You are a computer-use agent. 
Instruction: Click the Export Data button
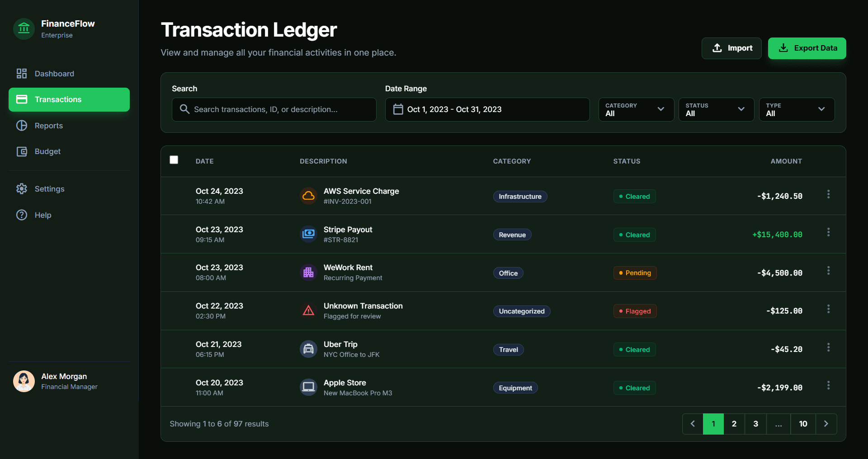(807, 48)
